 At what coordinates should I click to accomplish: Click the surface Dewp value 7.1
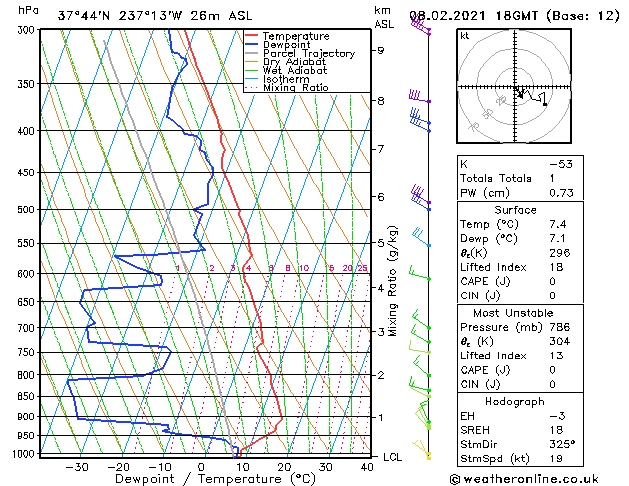tap(558, 239)
